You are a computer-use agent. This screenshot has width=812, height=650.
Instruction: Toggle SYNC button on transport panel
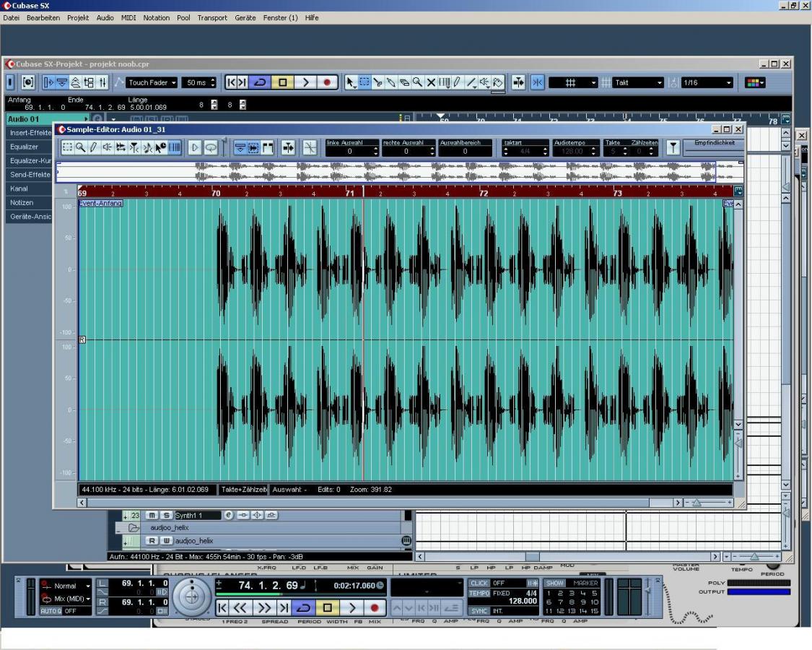(479, 611)
